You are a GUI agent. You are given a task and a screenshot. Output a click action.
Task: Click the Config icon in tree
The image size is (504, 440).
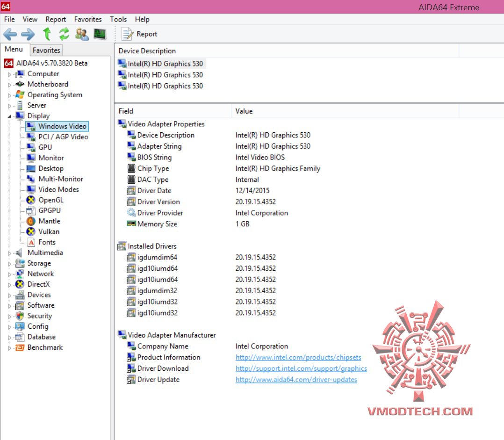pos(20,326)
